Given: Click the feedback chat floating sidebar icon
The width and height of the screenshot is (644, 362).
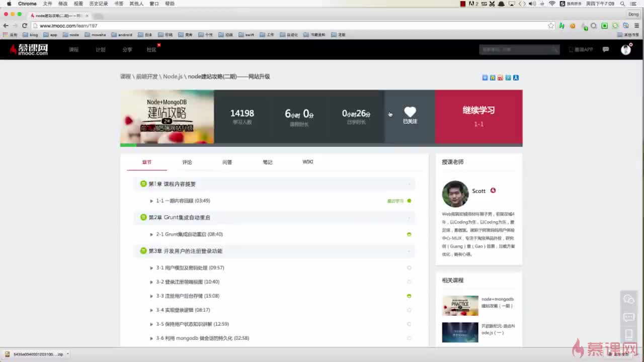Looking at the screenshot, I should [x=629, y=317].
